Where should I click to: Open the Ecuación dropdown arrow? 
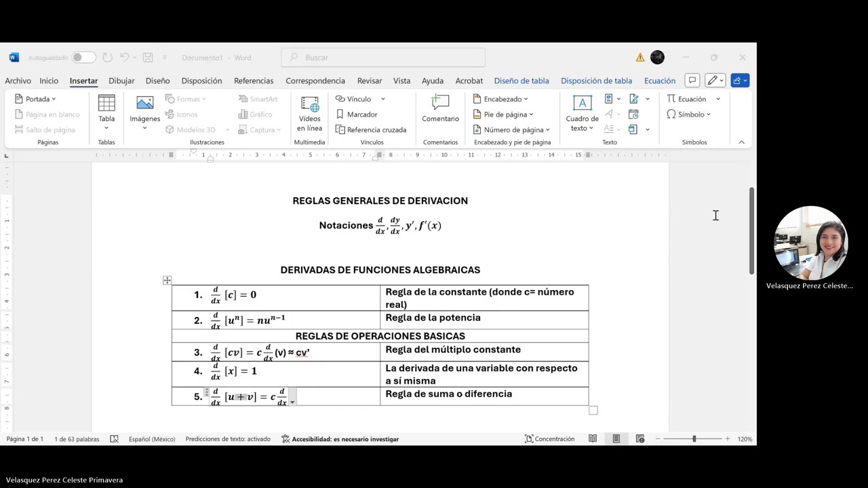718,99
